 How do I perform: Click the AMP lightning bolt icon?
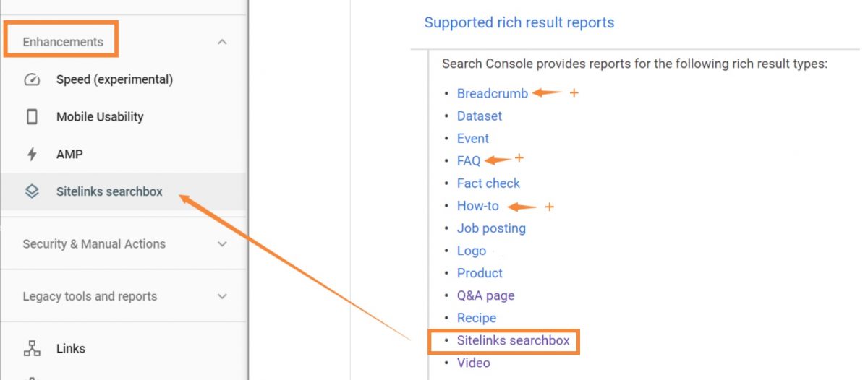[x=32, y=155]
